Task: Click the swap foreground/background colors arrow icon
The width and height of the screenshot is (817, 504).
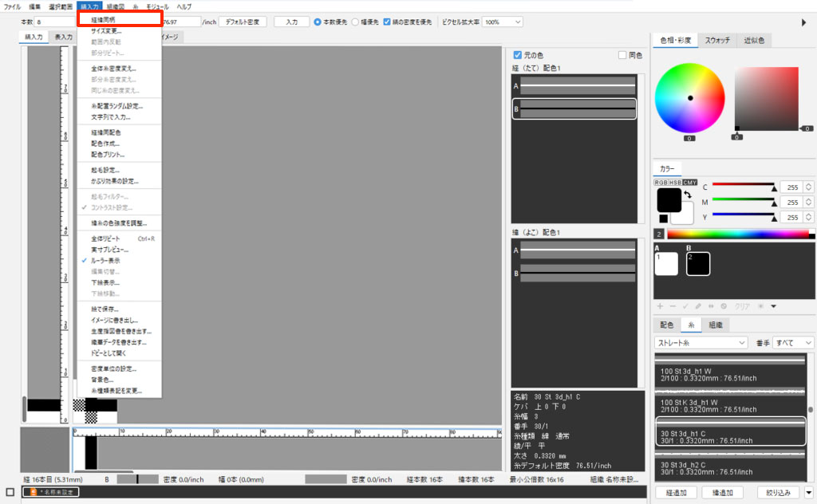Action: pos(688,195)
